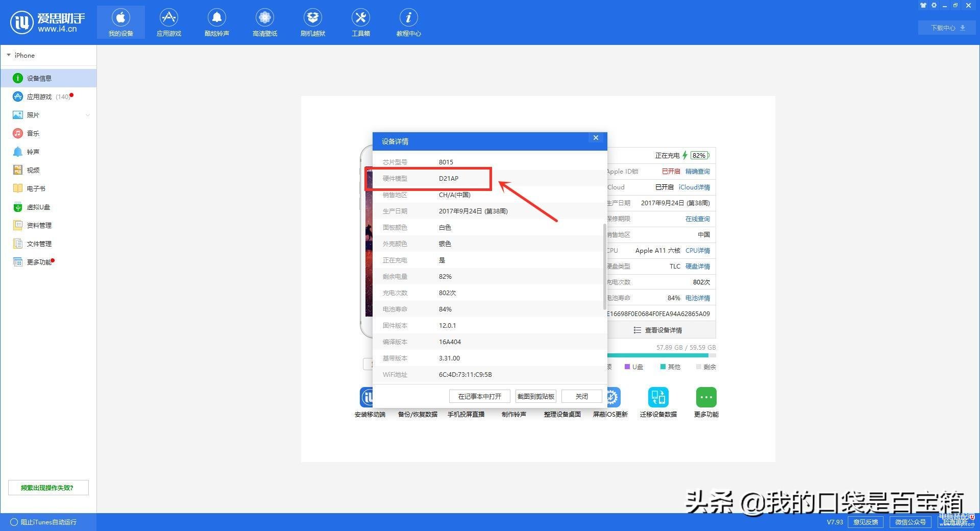Open the CPU详情 link
The image size is (980, 531).
[697, 250]
